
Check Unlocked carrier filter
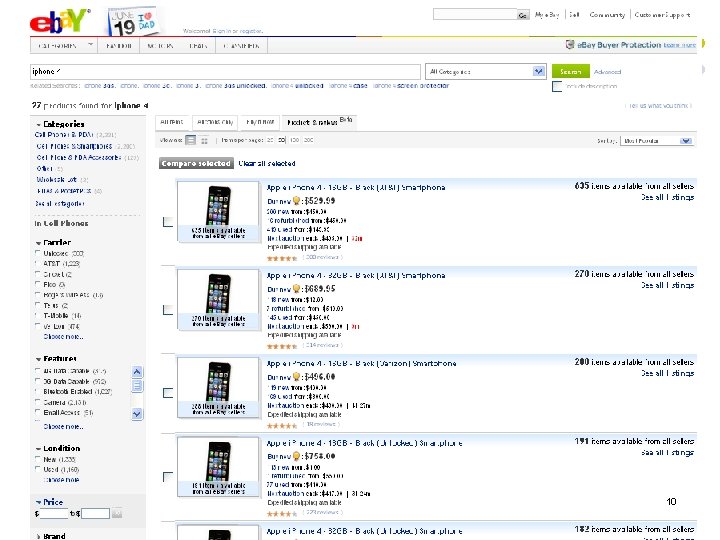click(38, 253)
